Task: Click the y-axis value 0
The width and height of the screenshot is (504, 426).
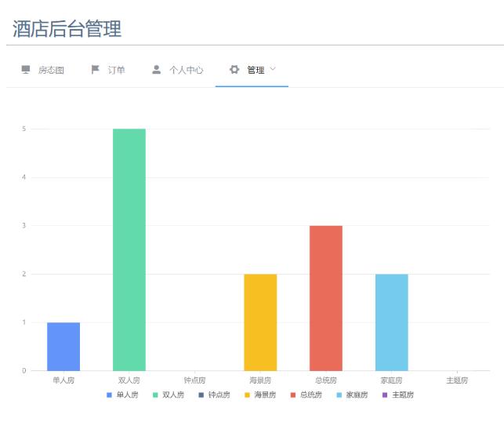Action: click(x=24, y=370)
